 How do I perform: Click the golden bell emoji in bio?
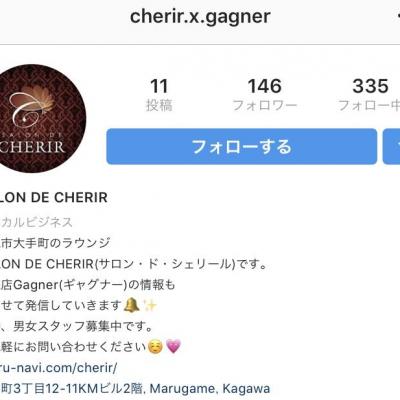(131, 305)
